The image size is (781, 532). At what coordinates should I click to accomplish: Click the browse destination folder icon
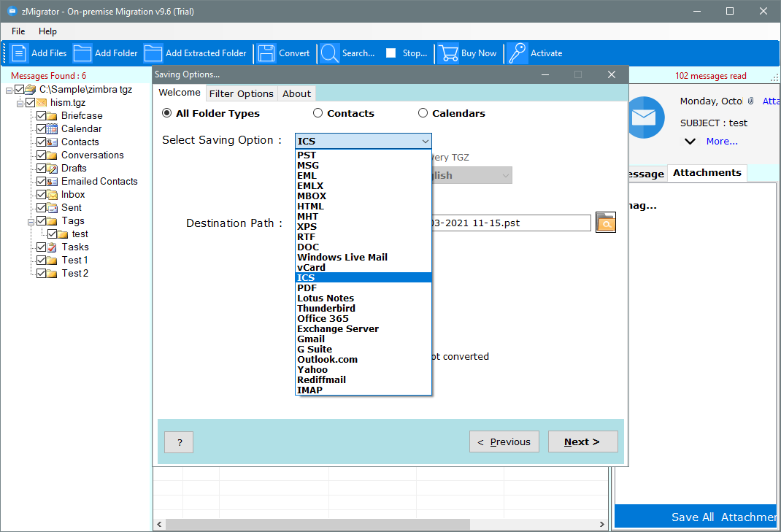tap(606, 222)
